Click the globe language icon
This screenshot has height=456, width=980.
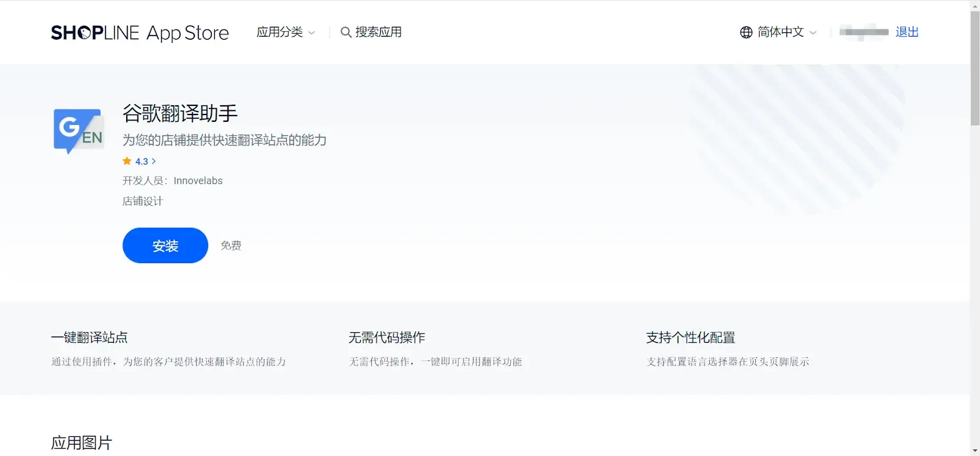[x=746, y=32]
